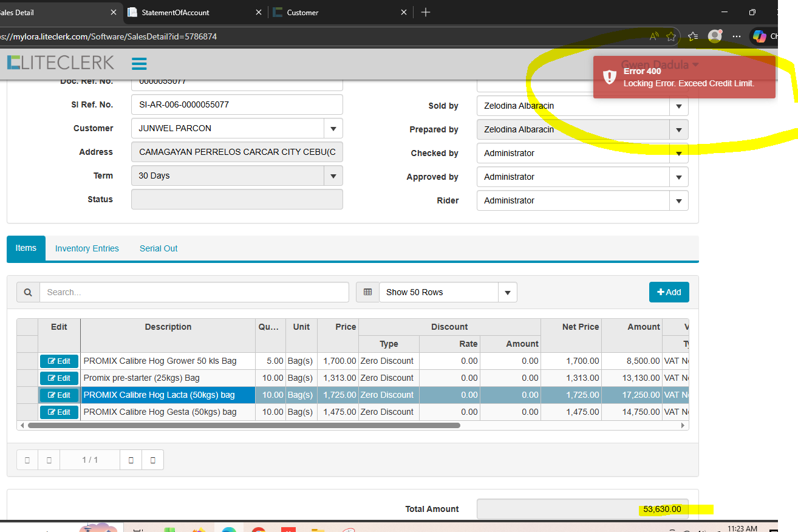This screenshot has width=798, height=532.
Task: Open the hamburger navigation menu
Action: (139, 64)
